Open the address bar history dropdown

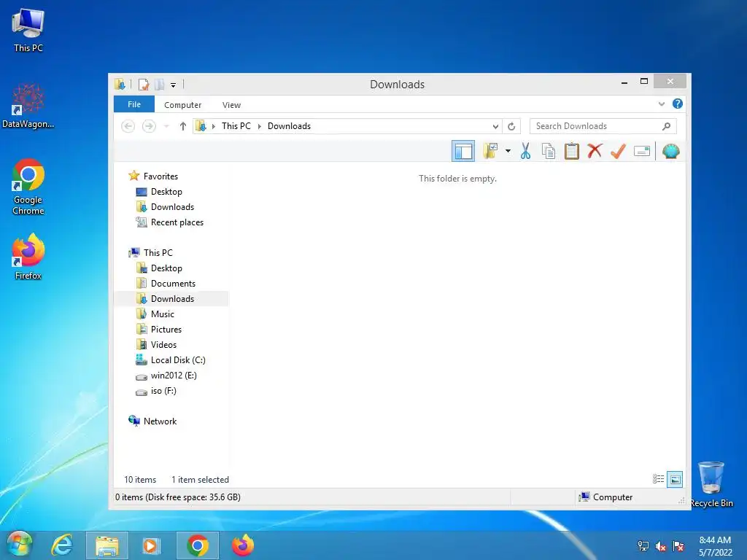(x=495, y=126)
